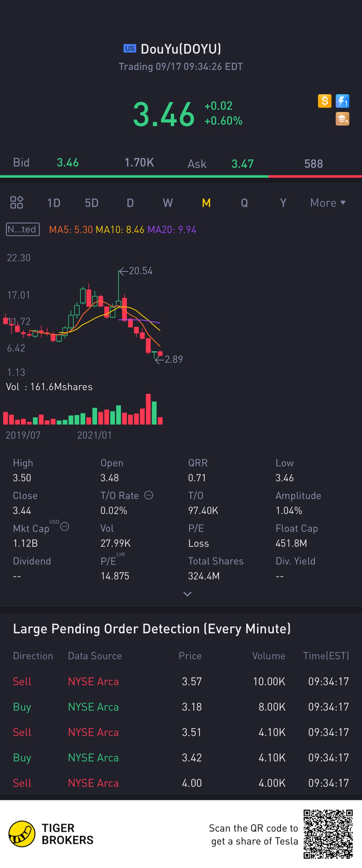Tap the bid/ask ratio bar

pyautogui.click(x=181, y=176)
